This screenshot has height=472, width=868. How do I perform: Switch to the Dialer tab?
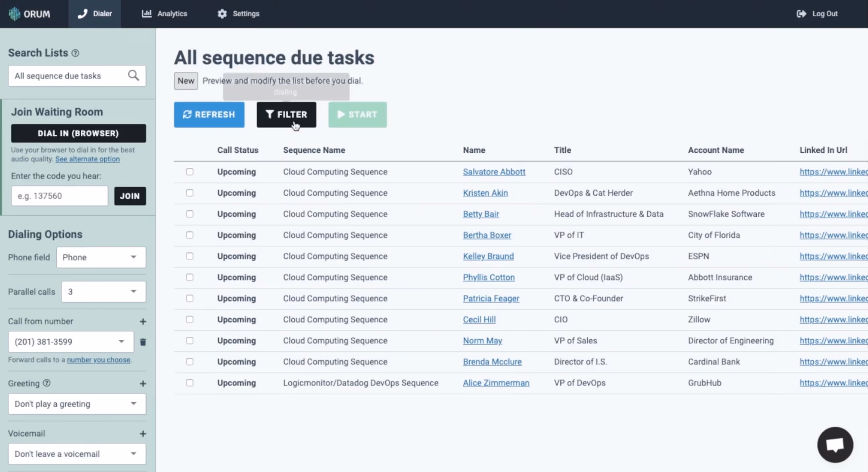[95, 14]
